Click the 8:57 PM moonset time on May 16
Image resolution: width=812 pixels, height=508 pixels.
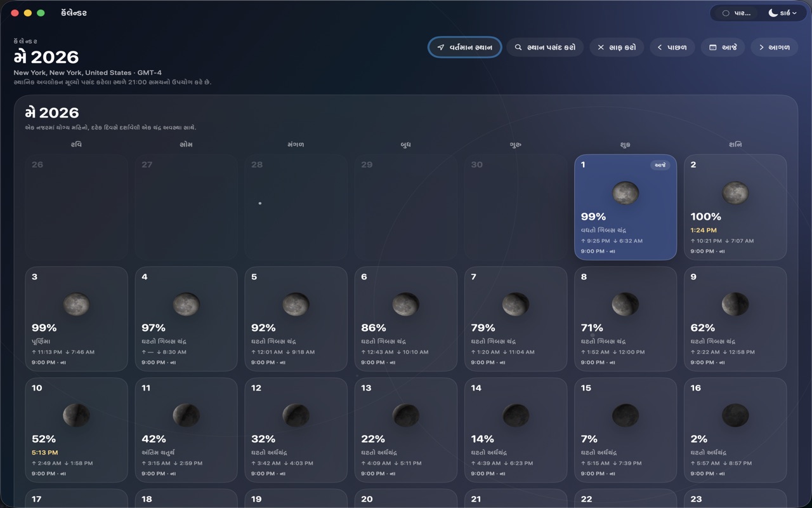(x=736, y=464)
